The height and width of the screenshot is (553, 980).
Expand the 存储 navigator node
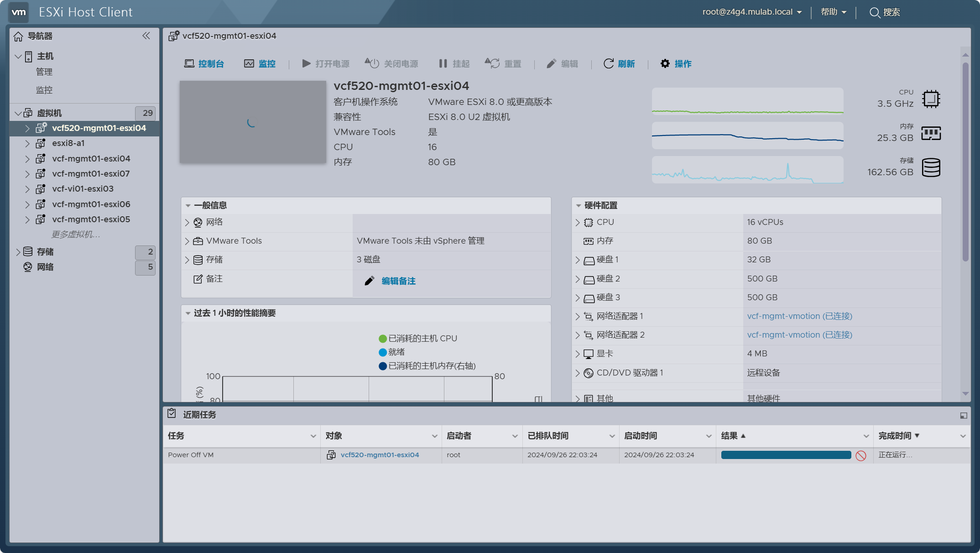coord(18,252)
